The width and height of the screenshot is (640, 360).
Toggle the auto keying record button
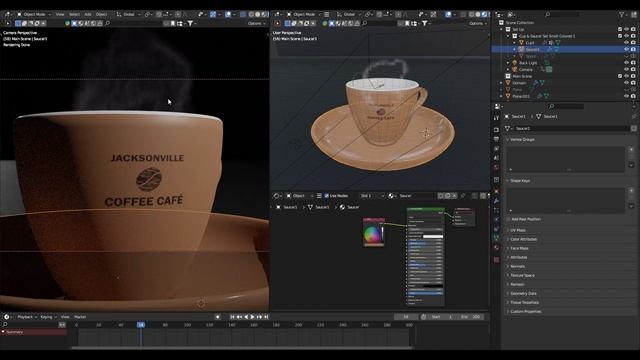218,317
